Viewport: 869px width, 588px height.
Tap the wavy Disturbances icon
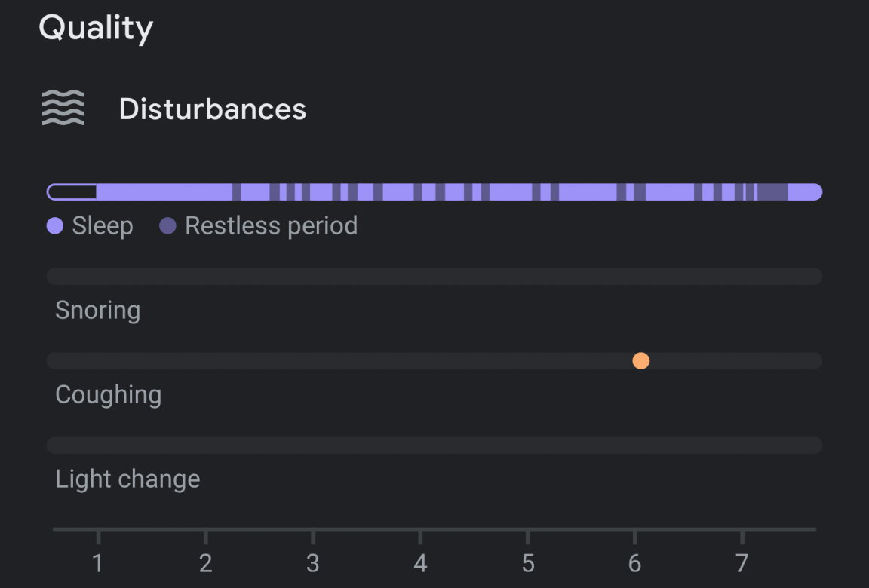[x=63, y=108]
